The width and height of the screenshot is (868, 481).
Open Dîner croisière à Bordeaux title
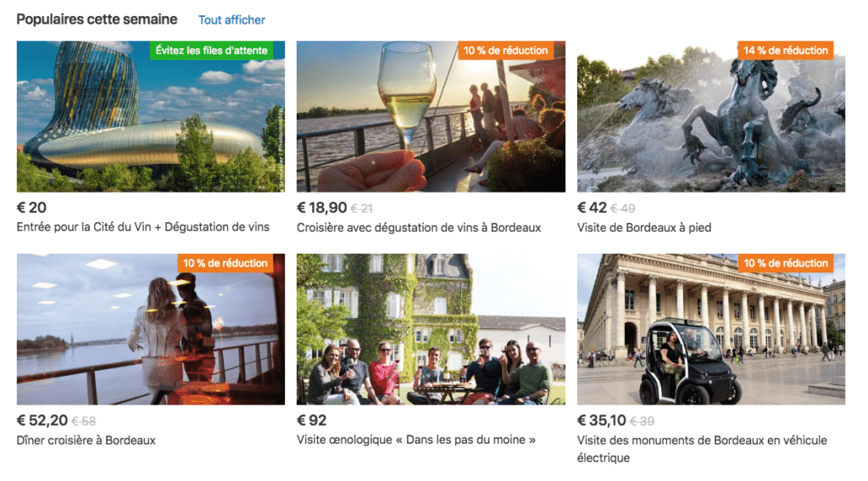click(86, 440)
